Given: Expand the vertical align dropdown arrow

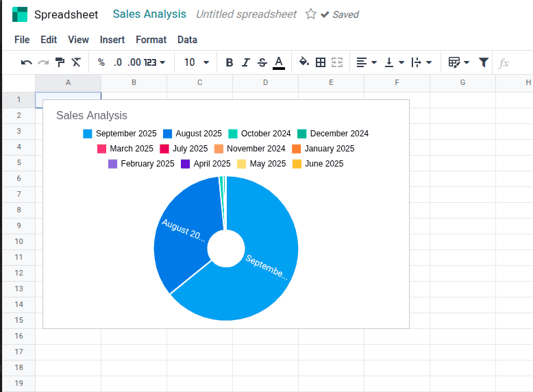Looking at the screenshot, I should pyautogui.click(x=401, y=62).
